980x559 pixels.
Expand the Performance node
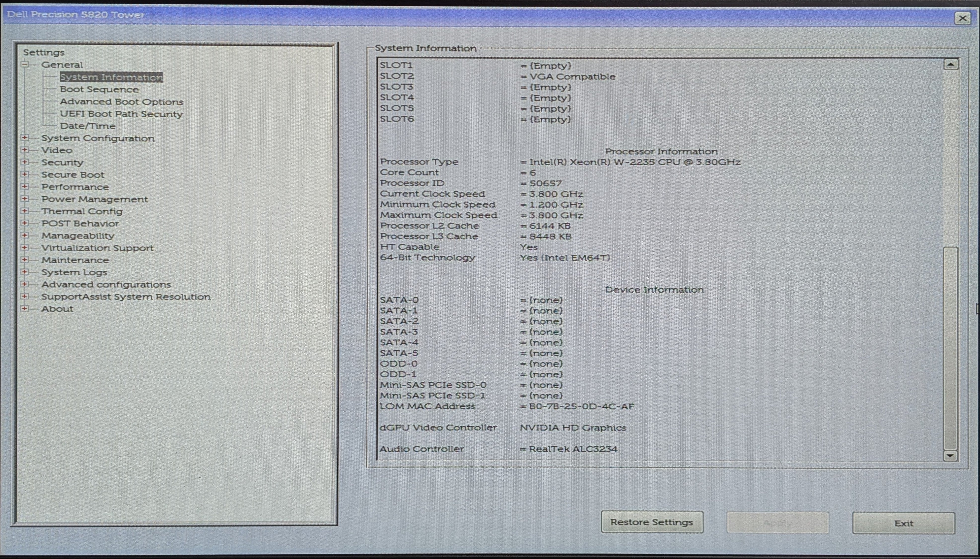coord(25,187)
